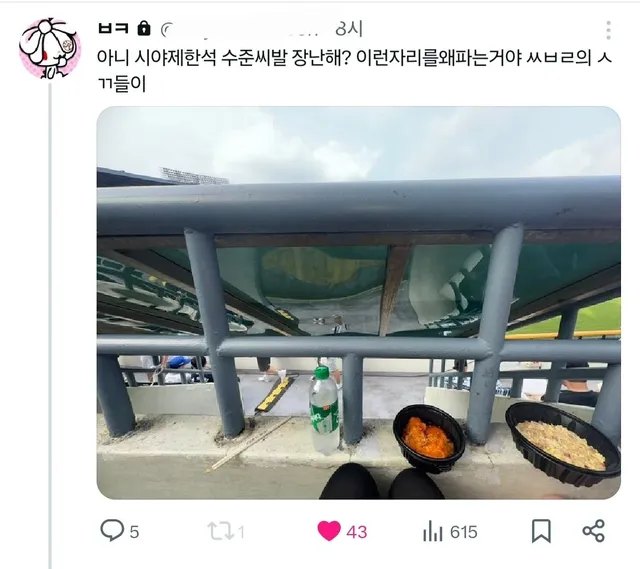Viewport: 640px width, 569px height.
Task: Open the user's profile avatar
Action: tap(50, 48)
